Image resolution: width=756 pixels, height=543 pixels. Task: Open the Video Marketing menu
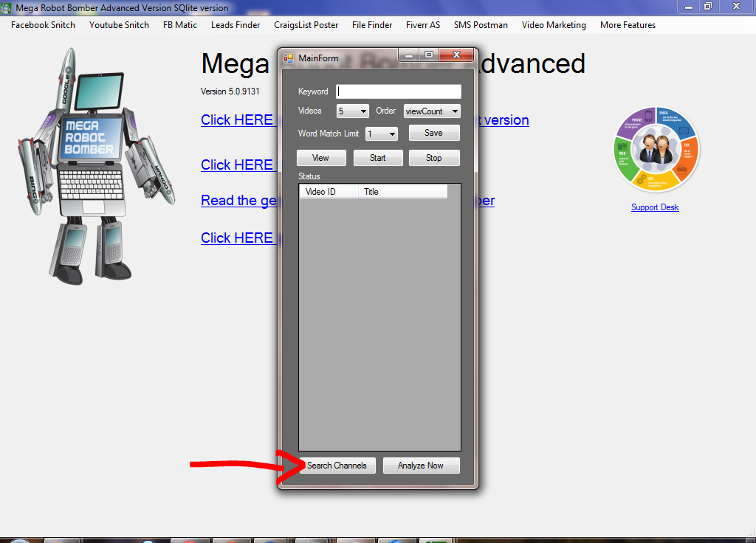[x=554, y=25]
